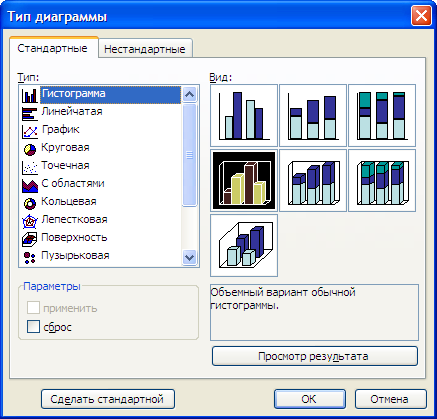
Task: Click the Сделать стандартной button
Action: (108, 399)
